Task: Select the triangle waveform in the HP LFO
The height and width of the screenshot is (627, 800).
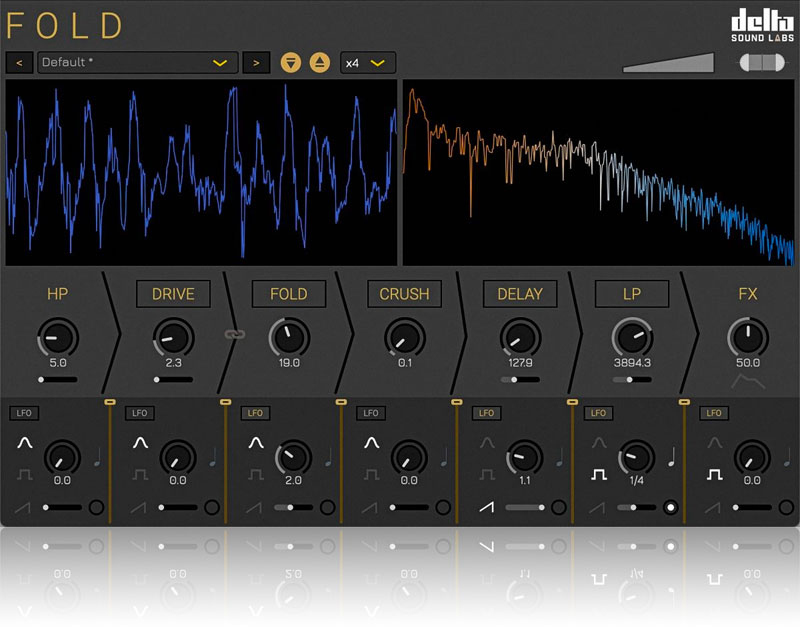Action: 25,442
